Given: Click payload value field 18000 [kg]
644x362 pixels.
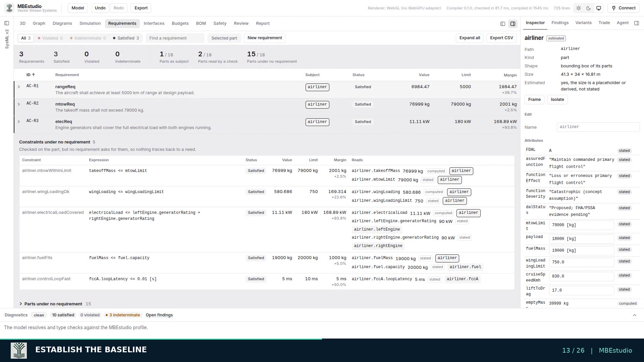Looking at the screenshot, I should [581, 239].
